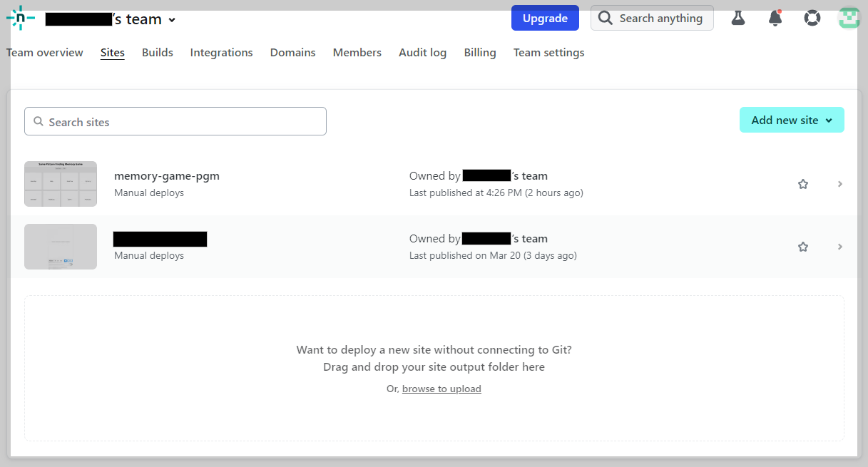This screenshot has width=868, height=467.
Task: Click the magnifier icon in Search sites
Action: [x=39, y=122]
